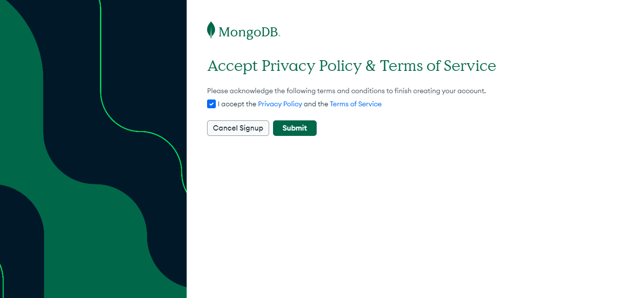The height and width of the screenshot is (298, 644).
Task: Click the acknowledgment instruction text
Action: [x=346, y=91]
